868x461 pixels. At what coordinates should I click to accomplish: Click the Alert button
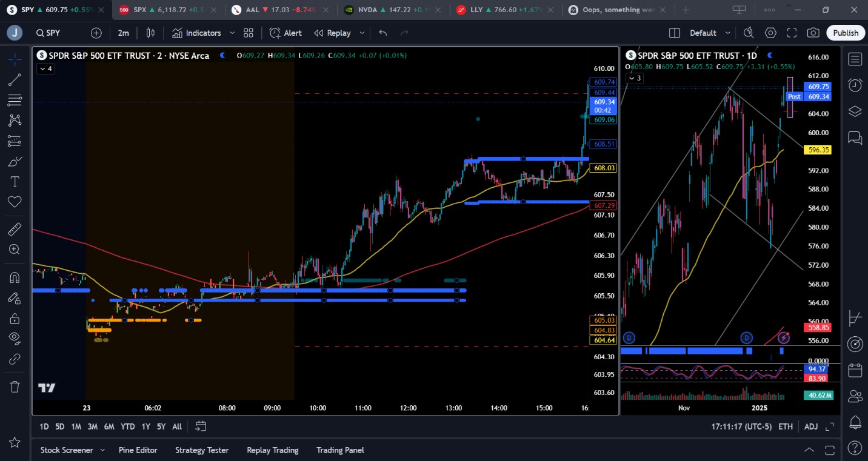tap(285, 33)
